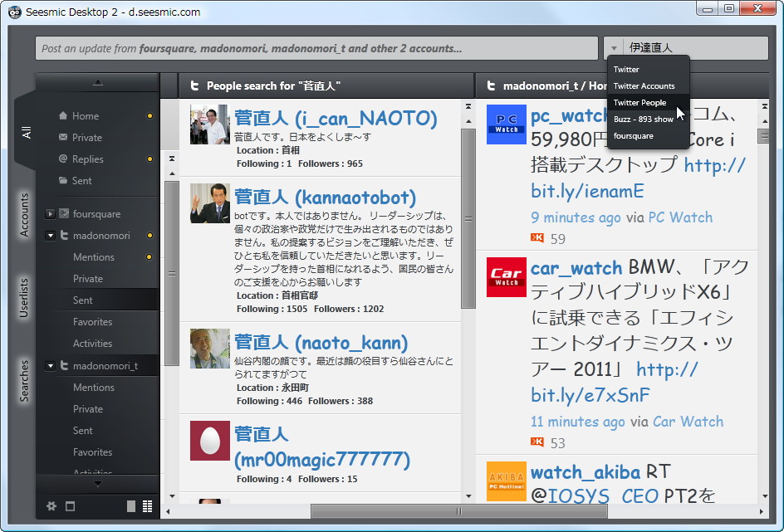The height and width of the screenshot is (532, 784).
Task: Open the 9 minutes ago timestamp link
Action: point(576,217)
